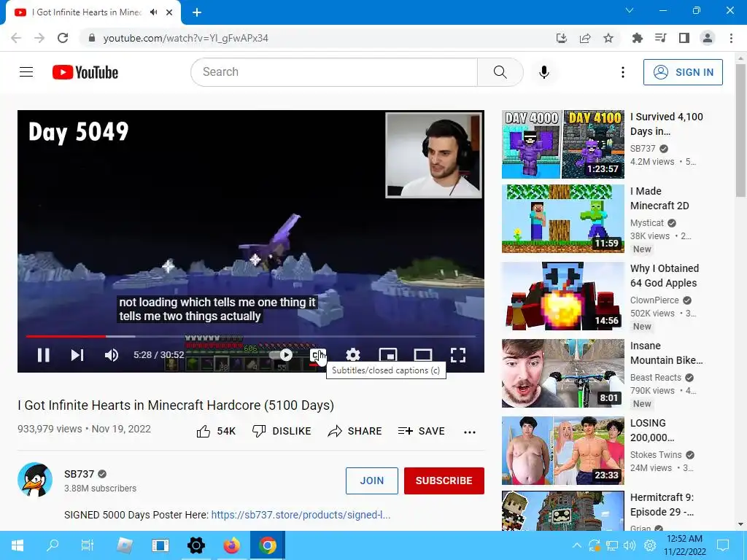Open YouTube settings three-dot menu
Image resolution: width=747 pixels, height=560 pixels.
click(623, 72)
